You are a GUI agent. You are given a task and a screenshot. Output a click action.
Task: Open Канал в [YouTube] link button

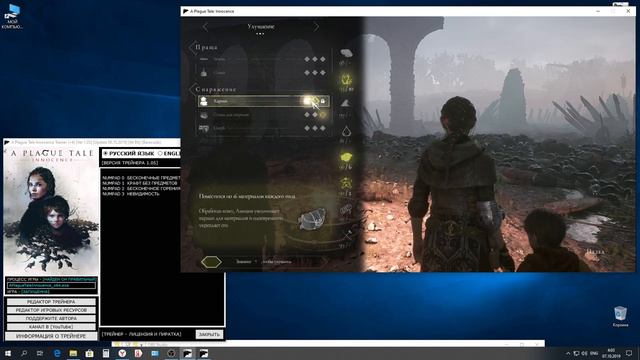(51, 327)
